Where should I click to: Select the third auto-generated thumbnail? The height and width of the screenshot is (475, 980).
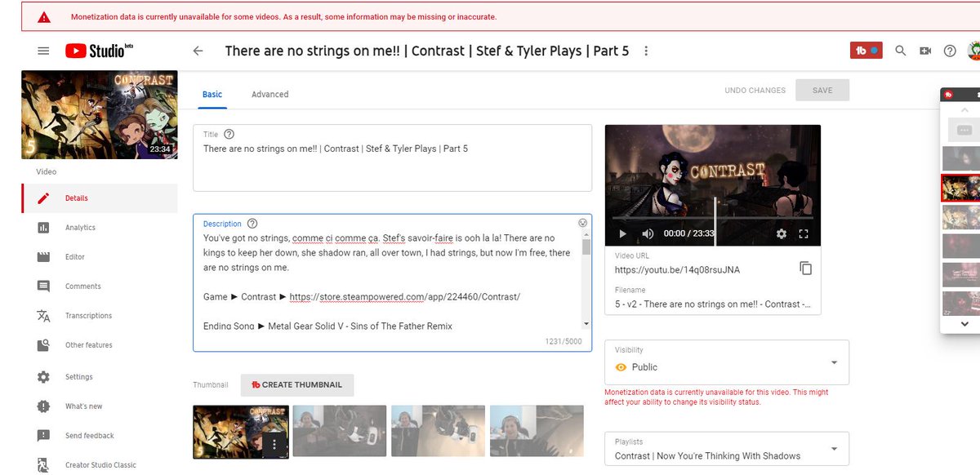438,431
